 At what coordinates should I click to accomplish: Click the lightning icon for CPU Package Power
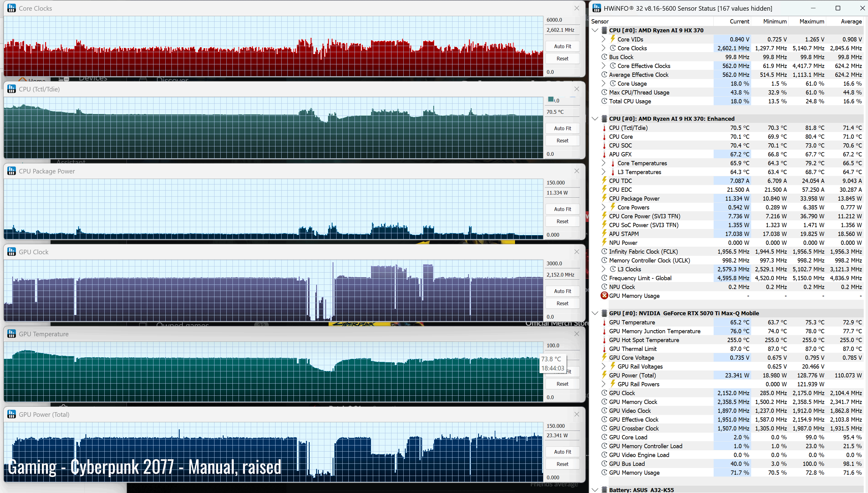604,198
